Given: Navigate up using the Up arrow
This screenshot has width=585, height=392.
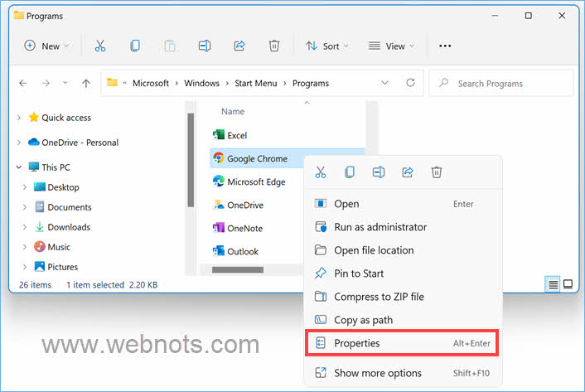Looking at the screenshot, I should (x=86, y=83).
